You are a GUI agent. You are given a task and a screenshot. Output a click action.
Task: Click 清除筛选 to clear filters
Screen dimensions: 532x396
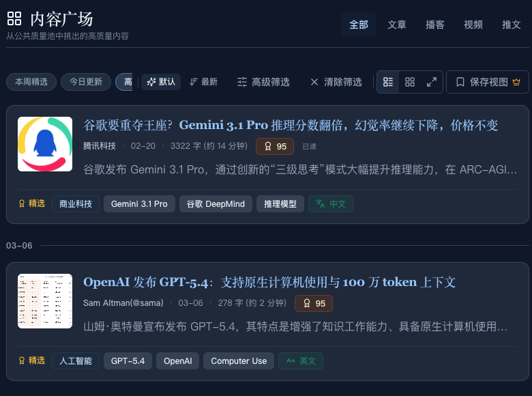pyautogui.click(x=336, y=82)
